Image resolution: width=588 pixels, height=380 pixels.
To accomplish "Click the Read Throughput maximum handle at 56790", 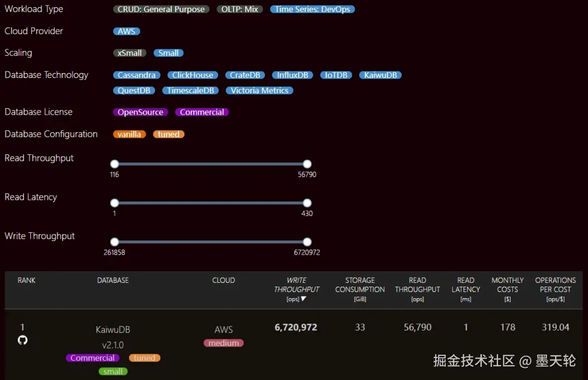I will tap(307, 164).
